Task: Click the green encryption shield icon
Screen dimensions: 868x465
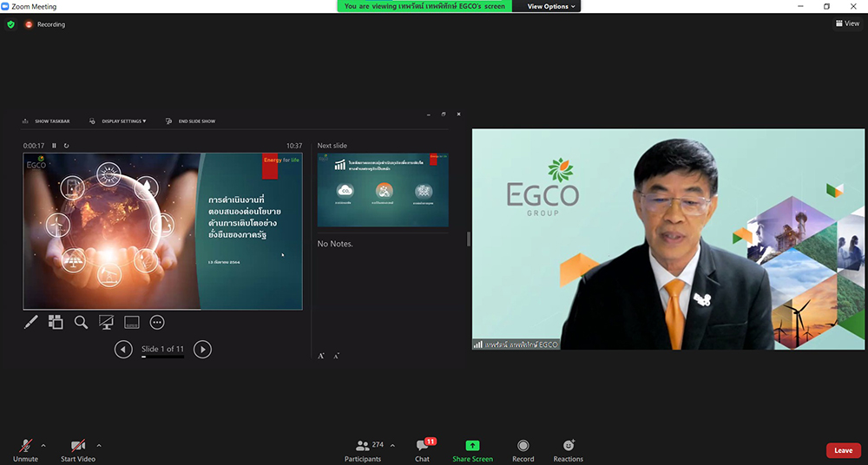Action: [x=10, y=24]
